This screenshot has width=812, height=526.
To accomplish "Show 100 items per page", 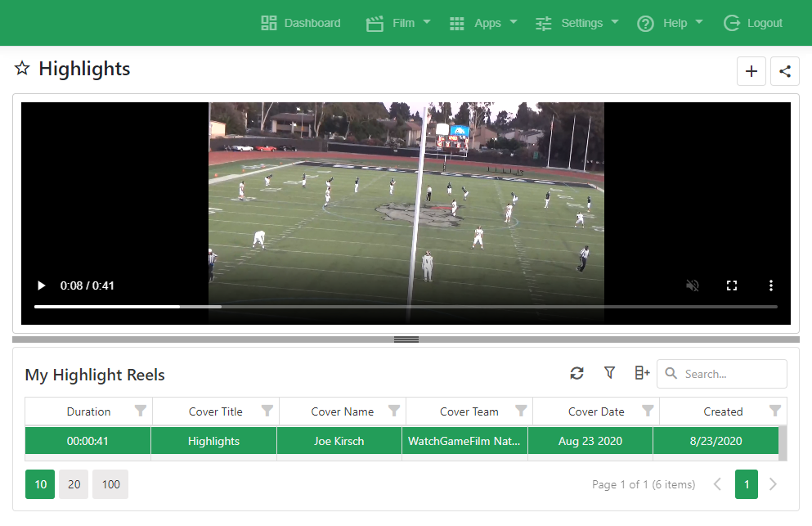I will (110, 484).
